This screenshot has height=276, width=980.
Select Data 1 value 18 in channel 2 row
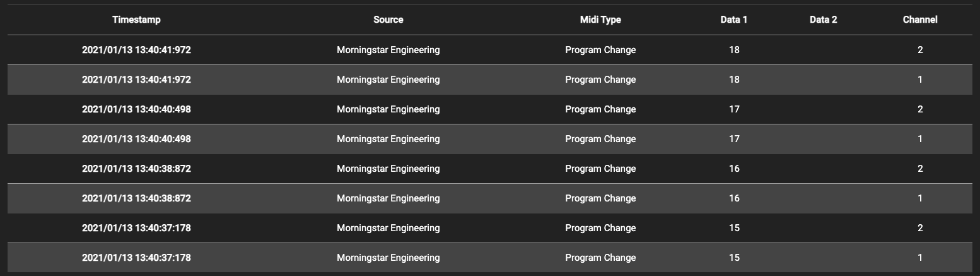click(734, 50)
